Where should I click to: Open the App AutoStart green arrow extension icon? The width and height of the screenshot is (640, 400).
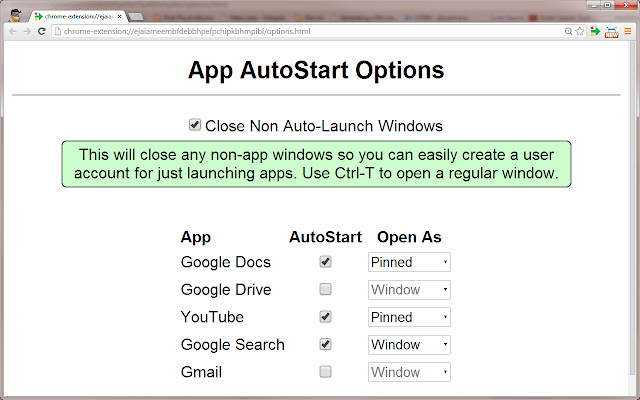point(596,31)
